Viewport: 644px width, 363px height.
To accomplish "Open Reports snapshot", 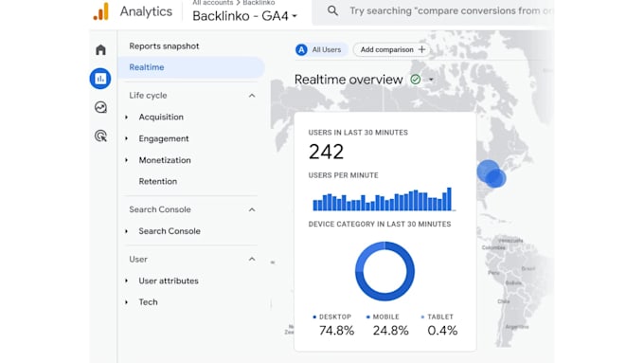I will tap(164, 46).
